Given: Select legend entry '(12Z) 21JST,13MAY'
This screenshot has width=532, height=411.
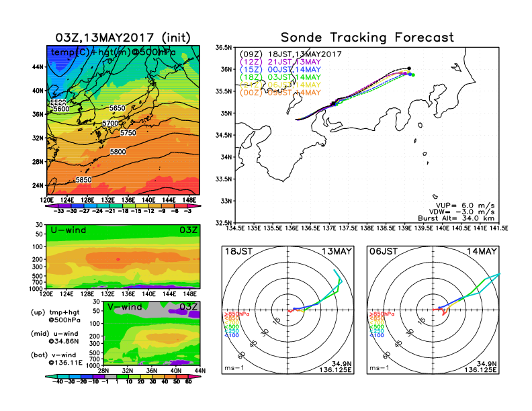Looking at the screenshot, I should point(280,62).
